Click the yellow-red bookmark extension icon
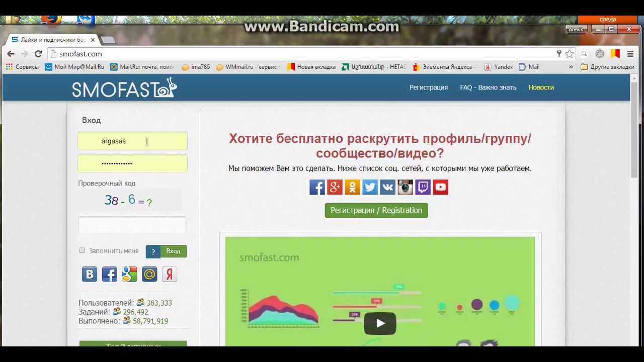The height and width of the screenshot is (362, 644). [x=615, y=54]
